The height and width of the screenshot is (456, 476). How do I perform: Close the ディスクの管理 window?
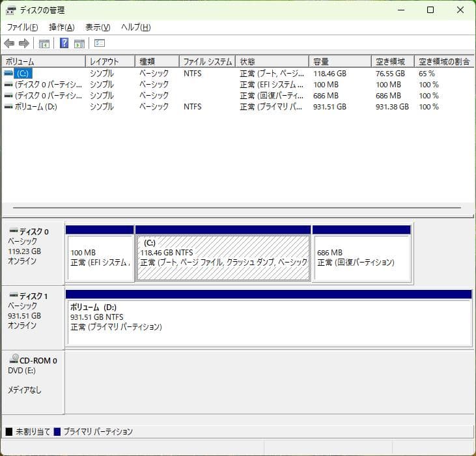pyautogui.click(x=460, y=10)
